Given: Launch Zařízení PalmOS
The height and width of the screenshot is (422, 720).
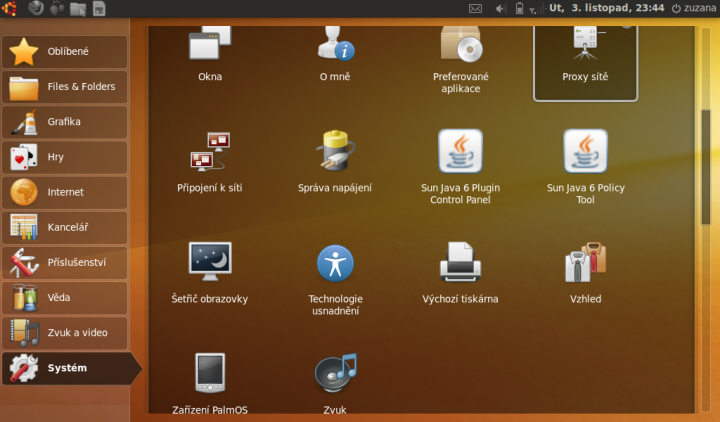Looking at the screenshot, I should [210, 384].
